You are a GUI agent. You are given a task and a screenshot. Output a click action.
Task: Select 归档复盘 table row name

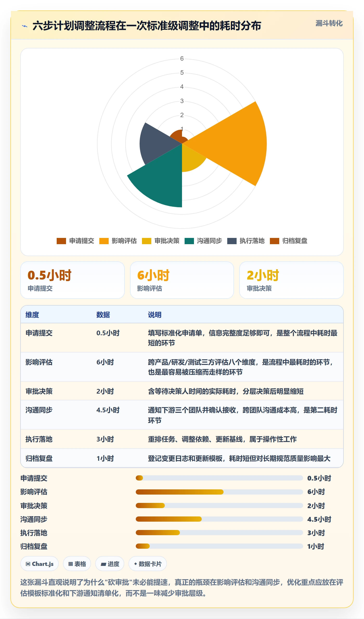pos(39,458)
